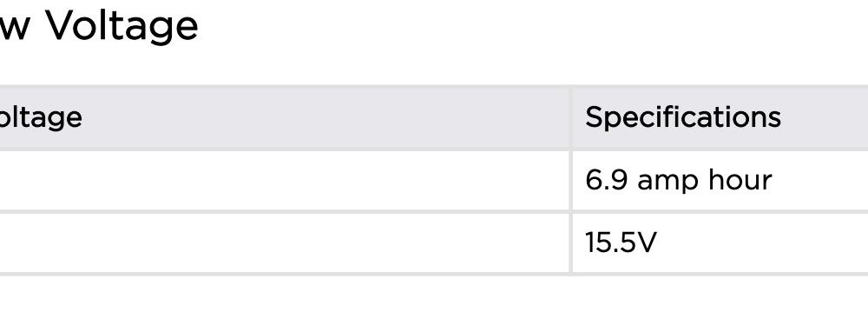
Task: Click the top edge of the gray header row
Action: (x=434, y=86)
